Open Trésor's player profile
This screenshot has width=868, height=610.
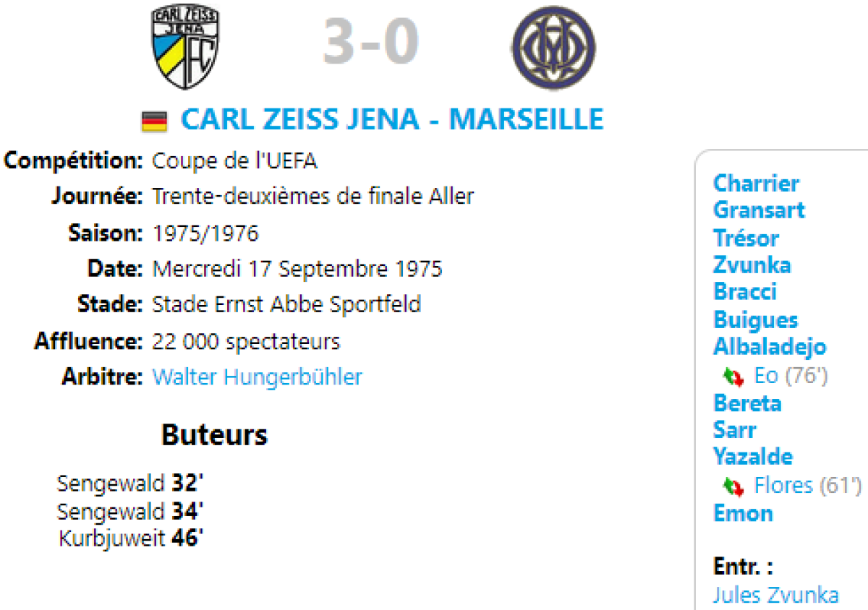point(746,238)
